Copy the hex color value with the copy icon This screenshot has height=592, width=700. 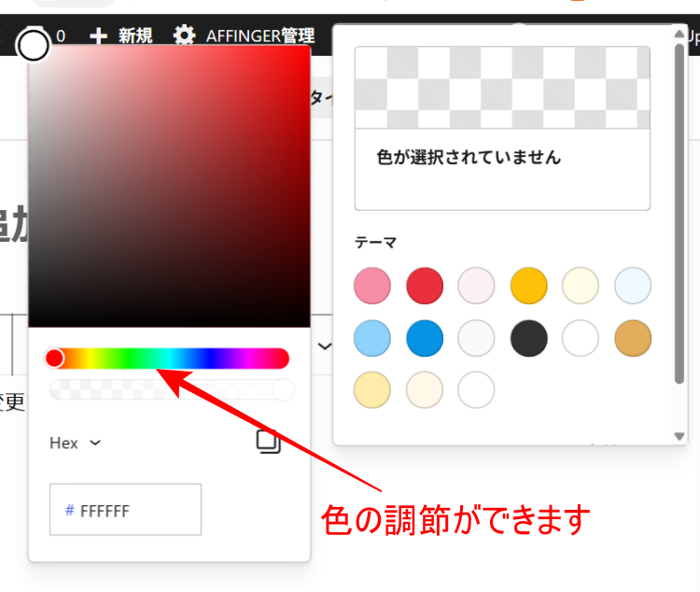[268, 442]
